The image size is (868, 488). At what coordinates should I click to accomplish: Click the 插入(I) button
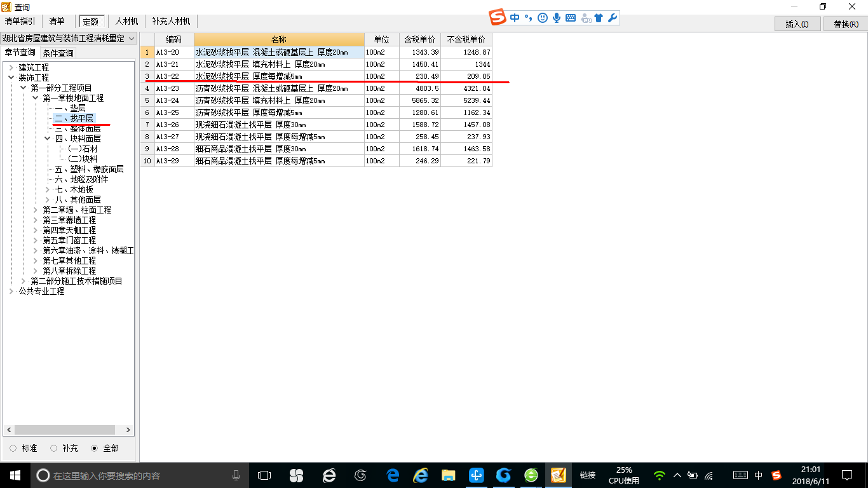tap(797, 24)
